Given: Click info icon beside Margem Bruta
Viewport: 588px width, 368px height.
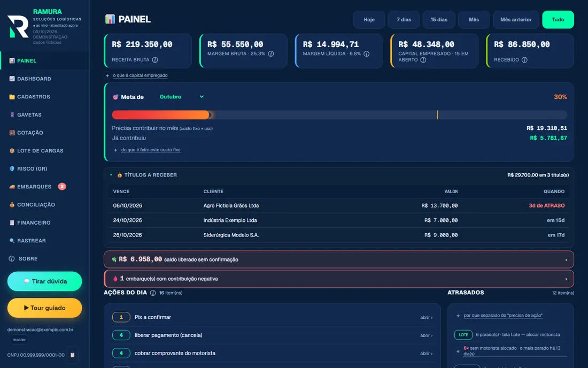Looking at the screenshot, I should click(x=271, y=53).
